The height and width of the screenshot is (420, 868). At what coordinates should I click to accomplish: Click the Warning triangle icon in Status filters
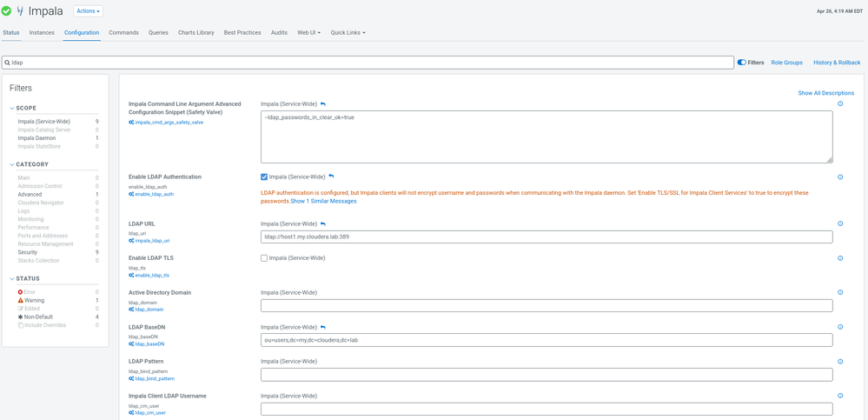click(x=21, y=300)
